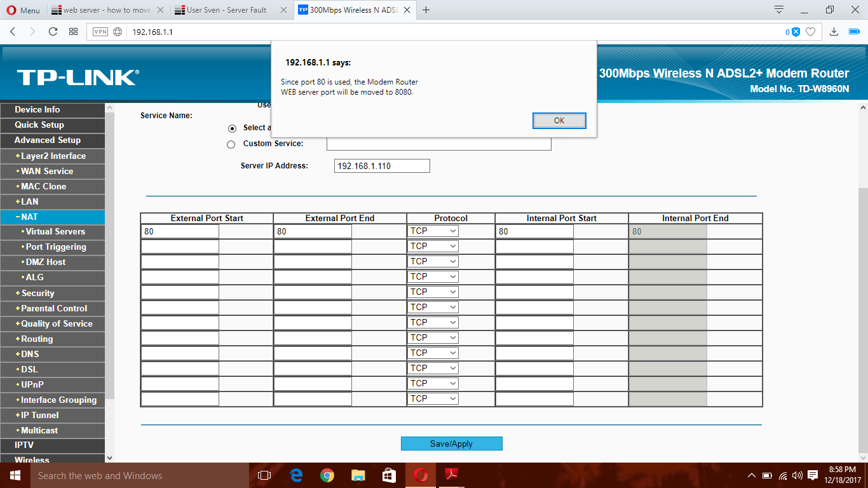Open the Port Triggering menu item
This screenshot has height=488, width=868.
point(55,247)
